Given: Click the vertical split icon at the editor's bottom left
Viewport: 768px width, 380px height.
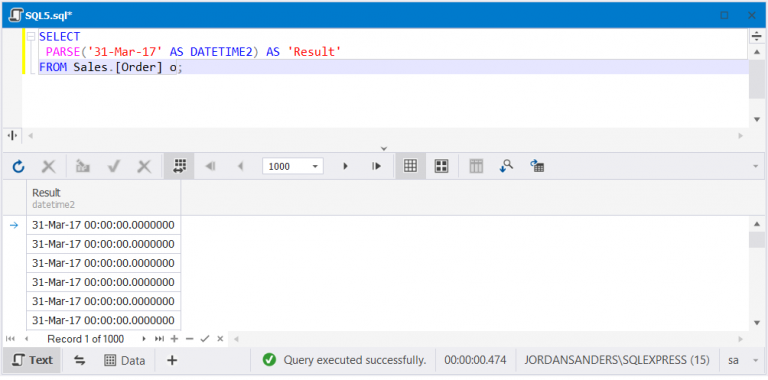Looking at the screenshot, I should tap(13, 135).
